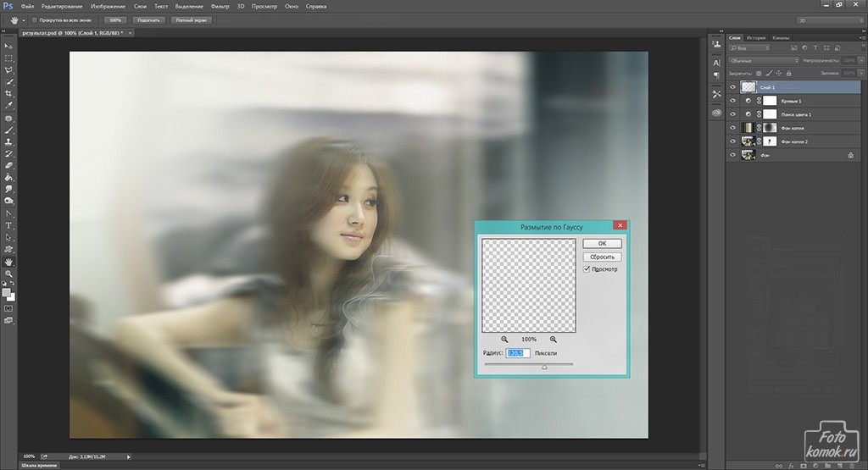868x470 pixels.
Task: Hide the Поиск цвета 1 layer
Action: 733,114
